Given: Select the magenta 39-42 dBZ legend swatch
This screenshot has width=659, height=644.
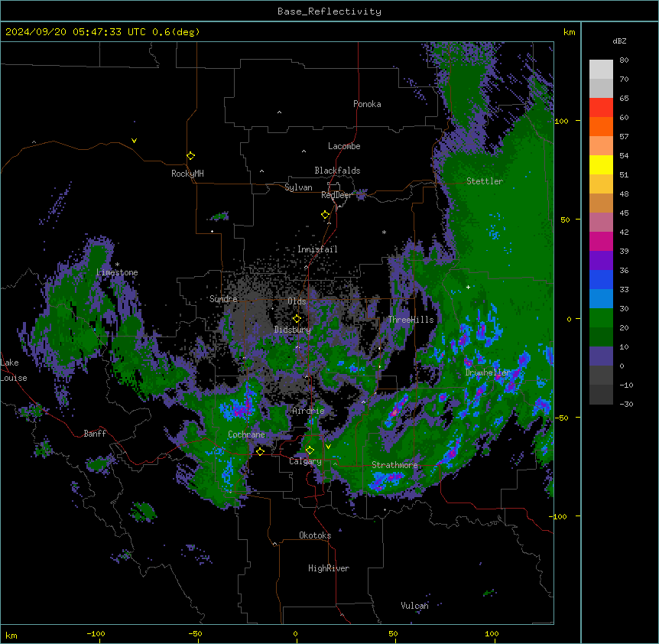Looking at the screenshot, I should pos(601,241).
